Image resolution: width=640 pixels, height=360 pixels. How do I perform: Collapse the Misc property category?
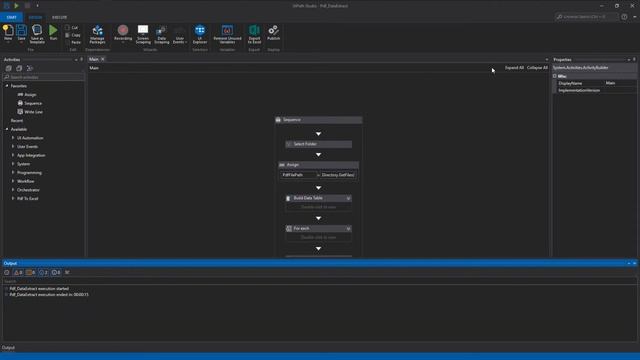pyautogui.click(x=555, y=76)
